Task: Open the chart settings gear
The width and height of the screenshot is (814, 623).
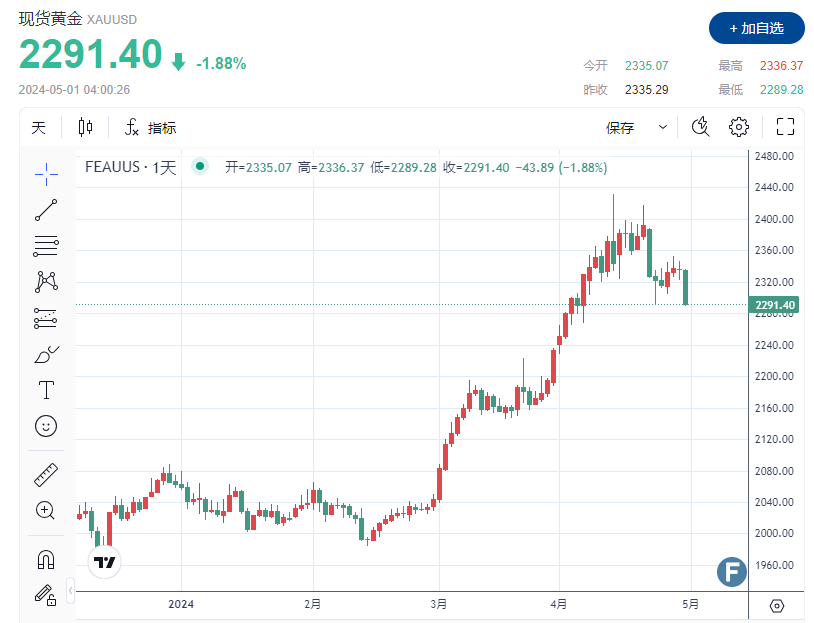Action: point(737,127)
